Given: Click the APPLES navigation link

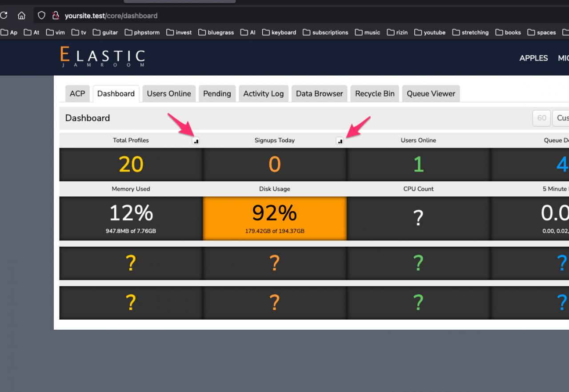Looking at the screenshot, I should click(534, 58).
